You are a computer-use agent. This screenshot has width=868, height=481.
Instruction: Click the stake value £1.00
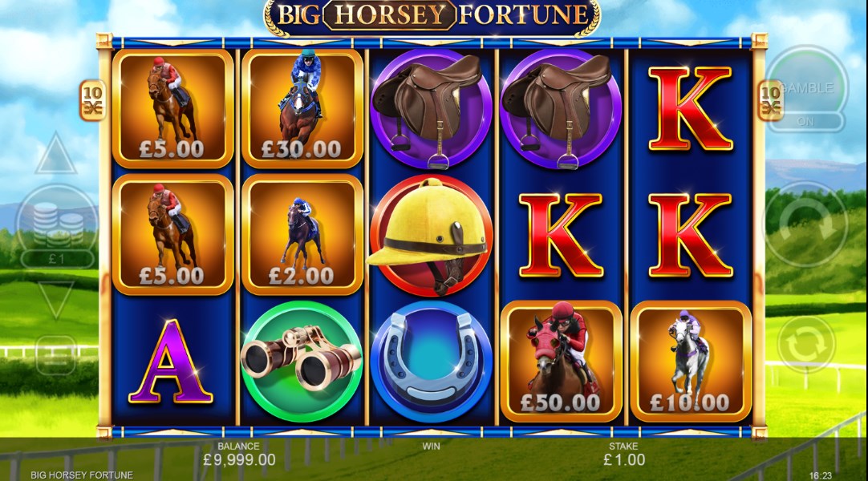coord(624,459)
